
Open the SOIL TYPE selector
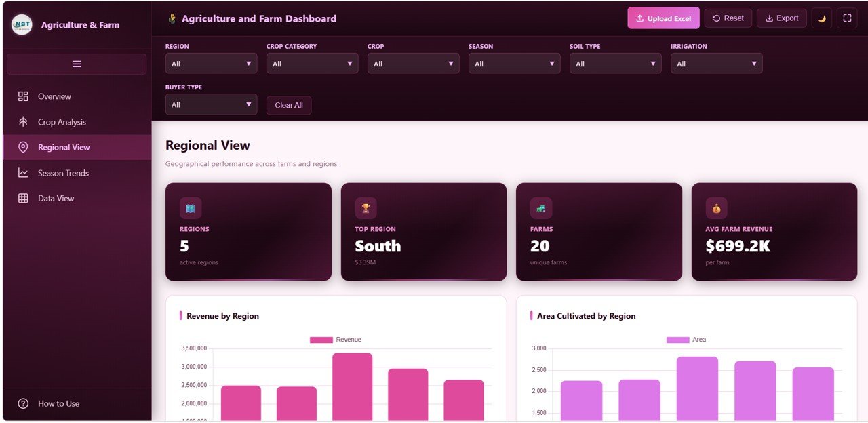point(615,63)
